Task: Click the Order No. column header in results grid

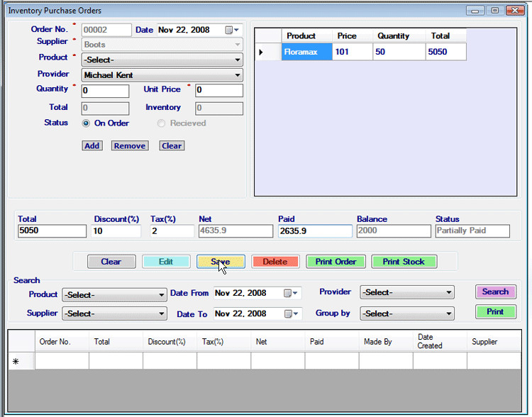Action: pyautogui.click(x=62, y=341)
